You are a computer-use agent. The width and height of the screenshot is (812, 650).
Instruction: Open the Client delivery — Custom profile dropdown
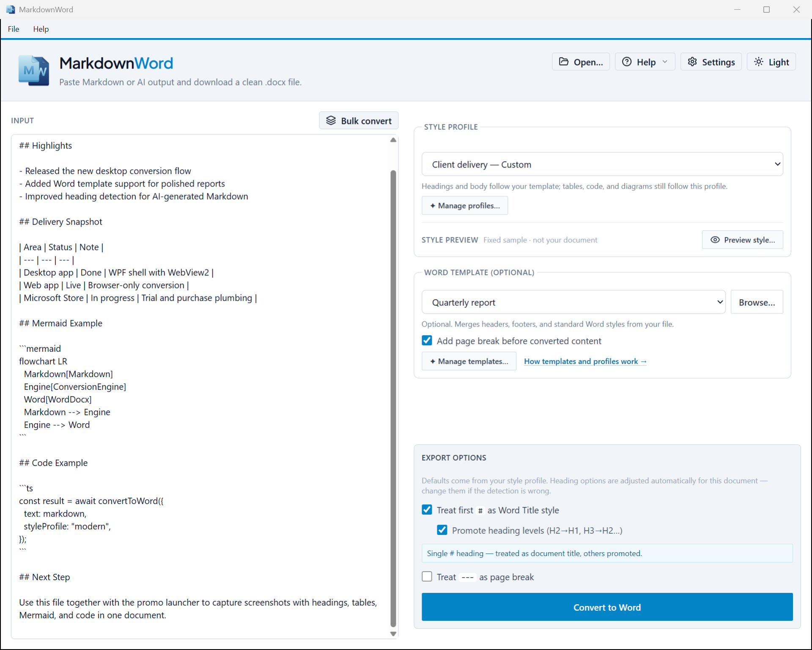pos(602,164)
